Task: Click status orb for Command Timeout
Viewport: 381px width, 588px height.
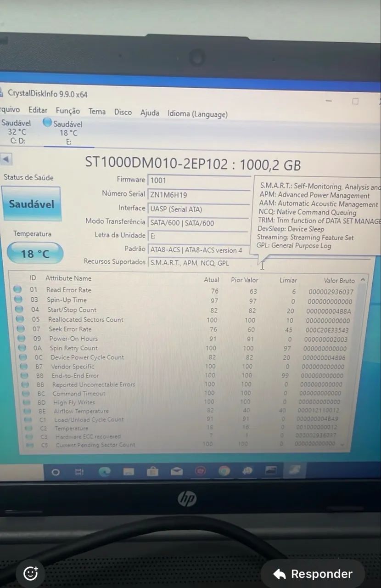Action: 26,393
